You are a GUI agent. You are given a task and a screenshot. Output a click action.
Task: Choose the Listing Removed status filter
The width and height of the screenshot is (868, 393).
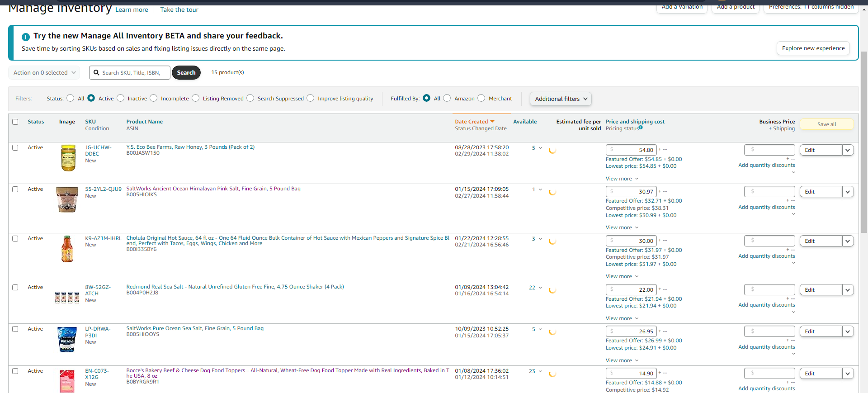[195, 98]
